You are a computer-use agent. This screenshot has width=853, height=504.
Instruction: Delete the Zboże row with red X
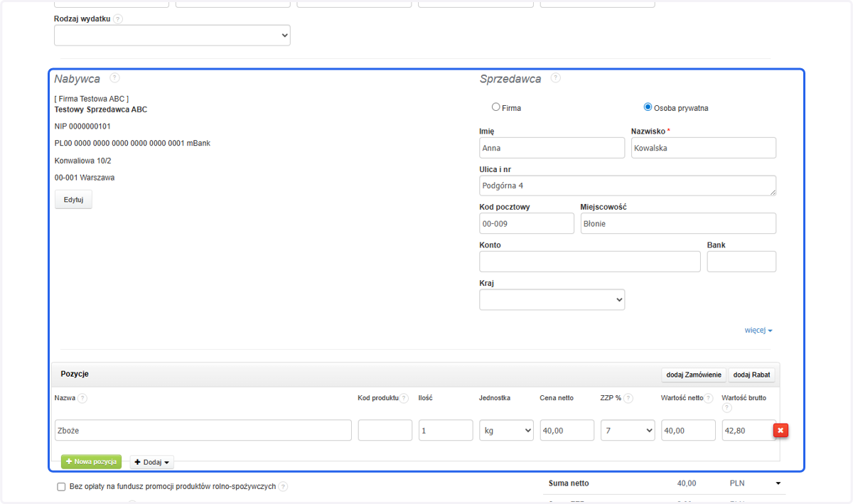780,431
